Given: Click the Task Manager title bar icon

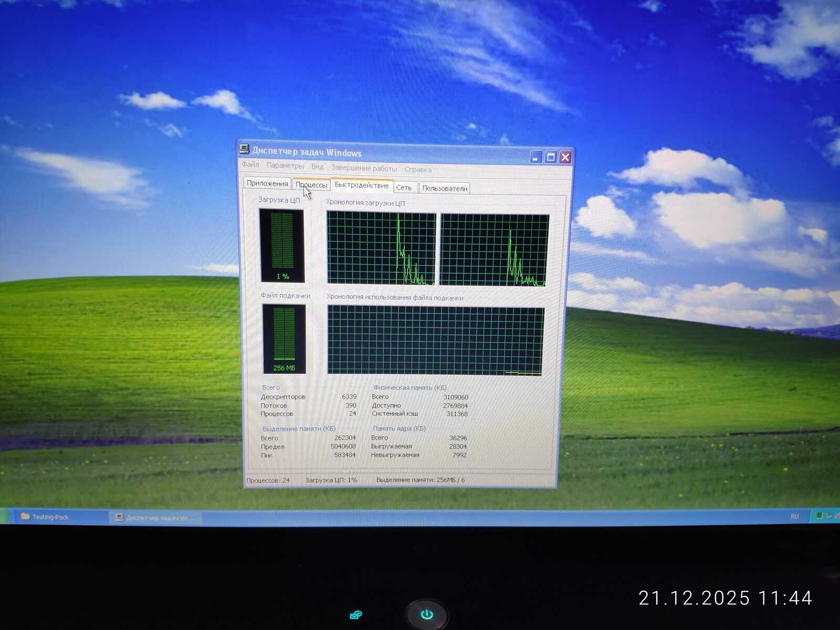Looking at the screenshot, I should click(244, 149).
